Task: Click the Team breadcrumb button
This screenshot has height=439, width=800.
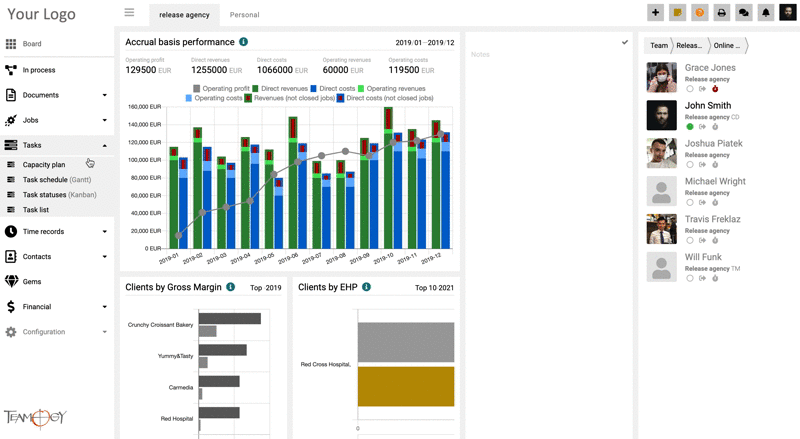Action: (658, 45)
